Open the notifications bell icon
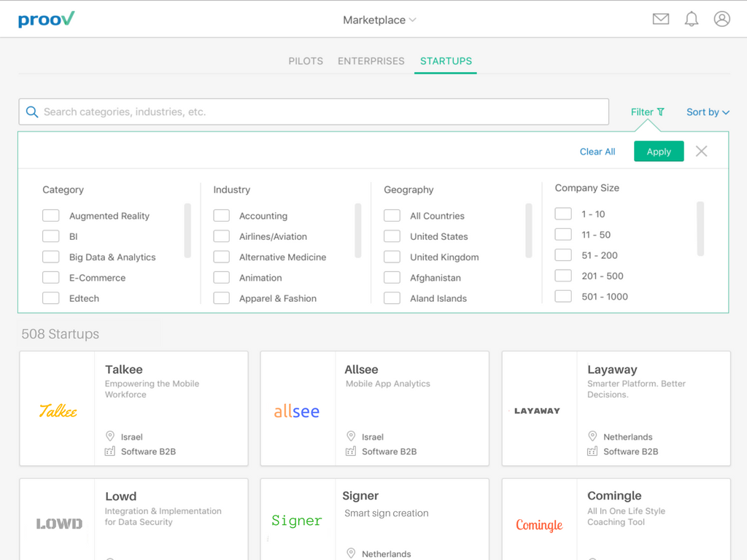 (x=692, y=19)
